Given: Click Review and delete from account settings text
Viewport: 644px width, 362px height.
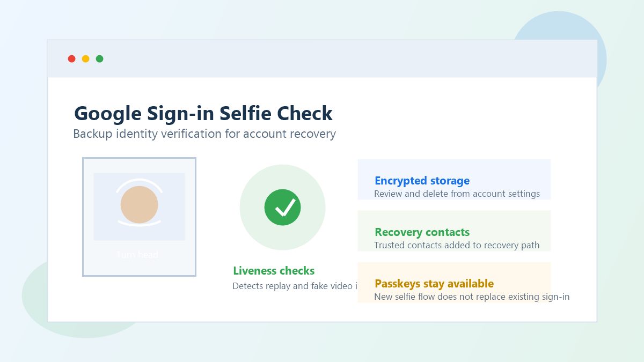Looking at the screenshot, I should point(457,194).
